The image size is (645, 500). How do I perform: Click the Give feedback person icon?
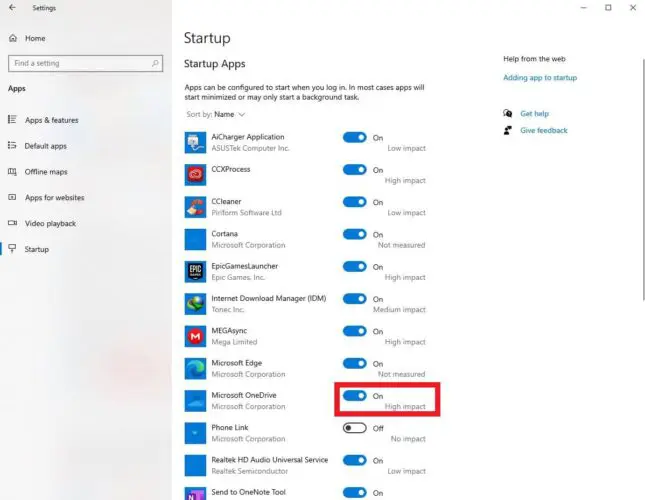(x=508, y=130)
